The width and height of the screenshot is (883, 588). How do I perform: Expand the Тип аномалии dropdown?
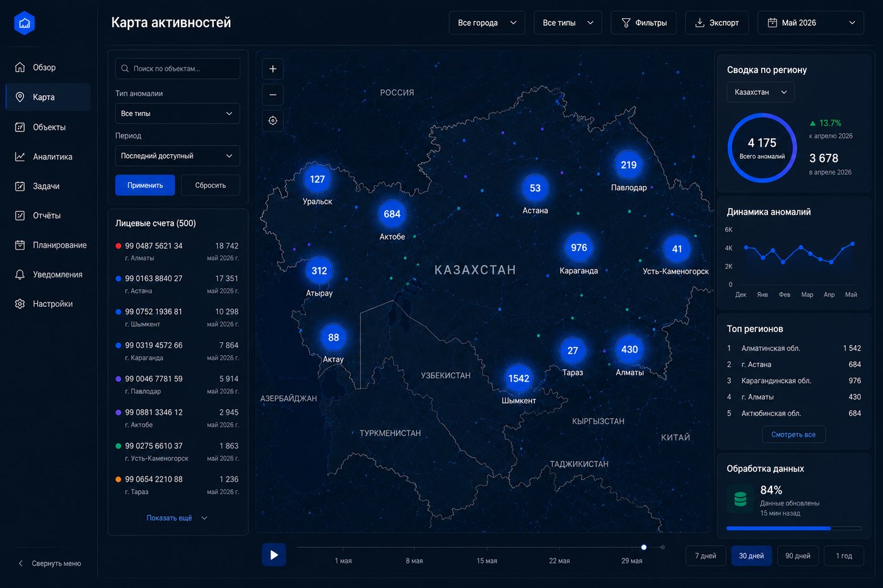pos(177,113)
